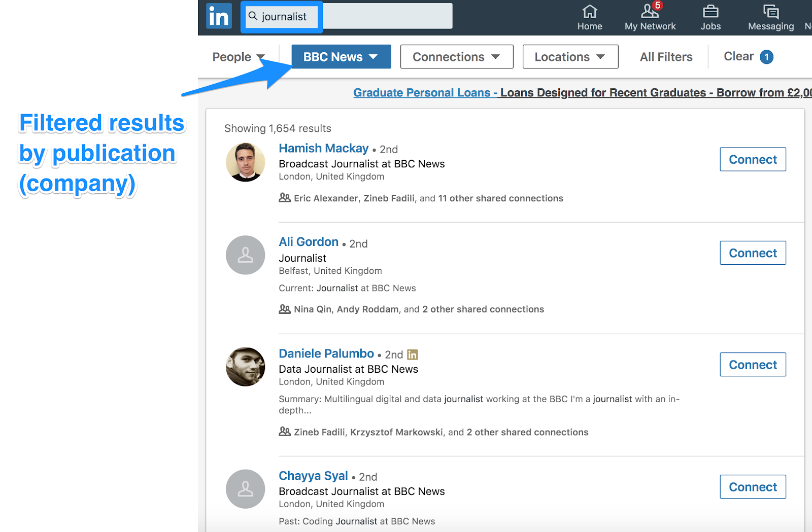Click the LinkedIn Premium badge beside Daniele Palumbo
Screen dimensions: 812x532
(x=412, y=354)
